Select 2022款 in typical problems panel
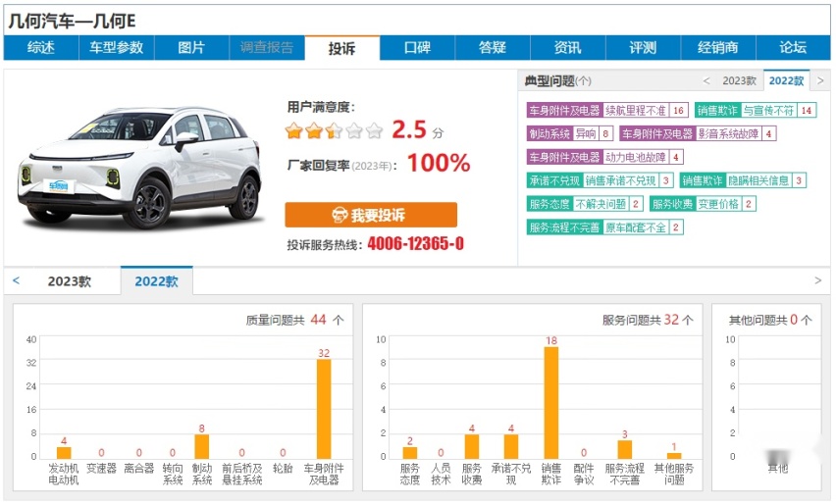The image size is (836, 504). [x=786, y=81]
